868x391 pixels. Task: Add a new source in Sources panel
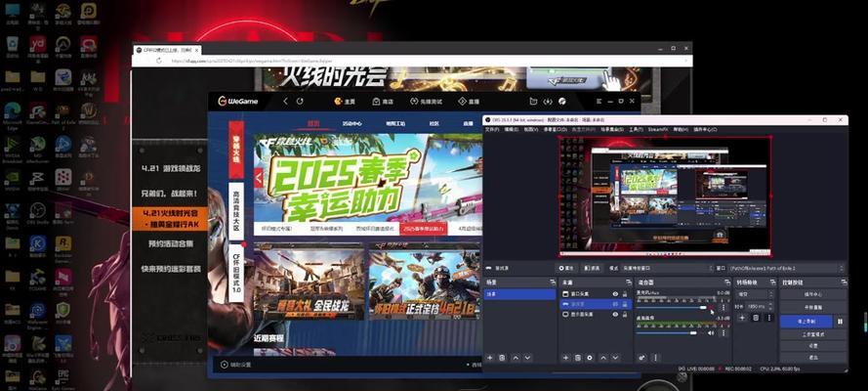565,359
